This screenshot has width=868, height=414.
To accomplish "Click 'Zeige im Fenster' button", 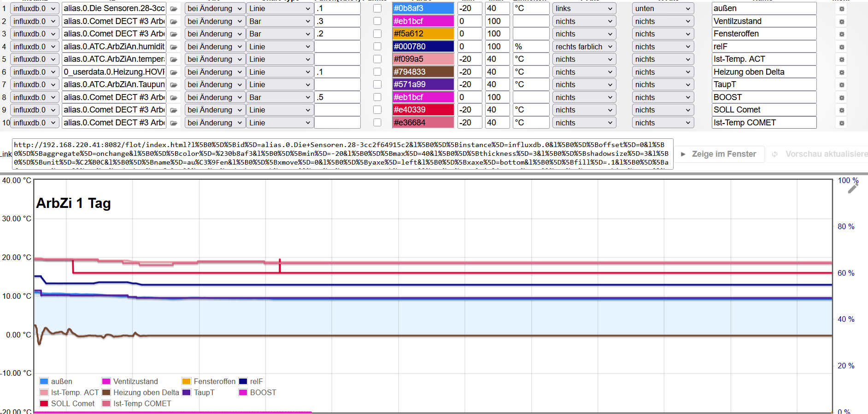I will 719,154.
